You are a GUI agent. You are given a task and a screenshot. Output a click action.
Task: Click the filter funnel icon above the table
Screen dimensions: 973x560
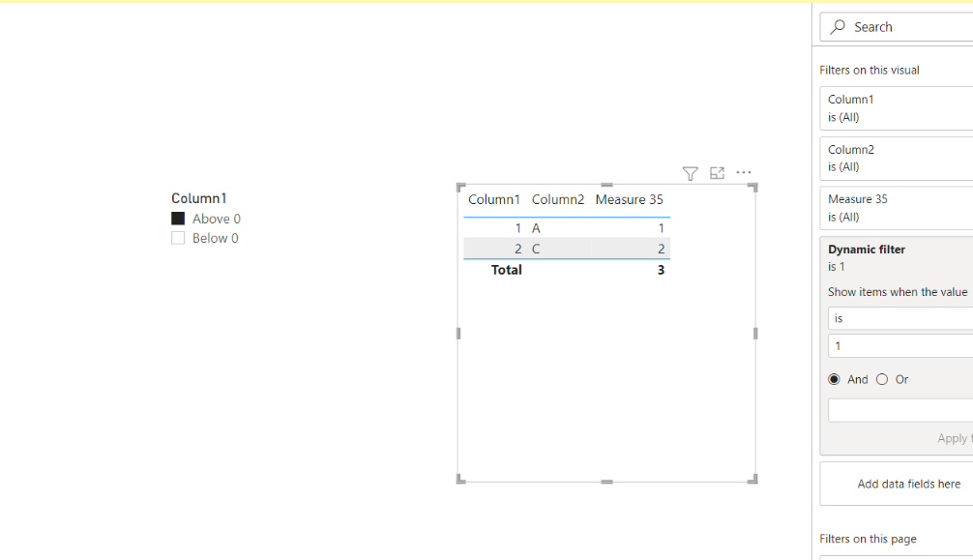tap(690, 173)
